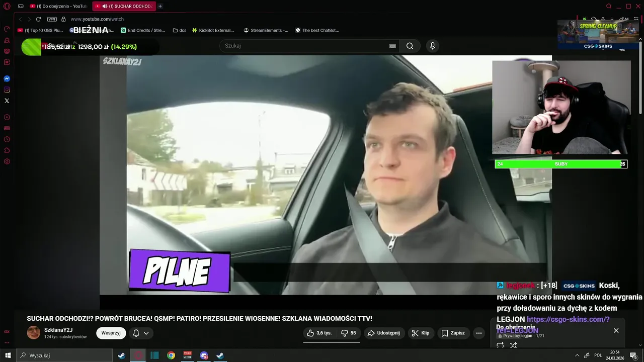Go back to the previous page

[x=21, y=19]
